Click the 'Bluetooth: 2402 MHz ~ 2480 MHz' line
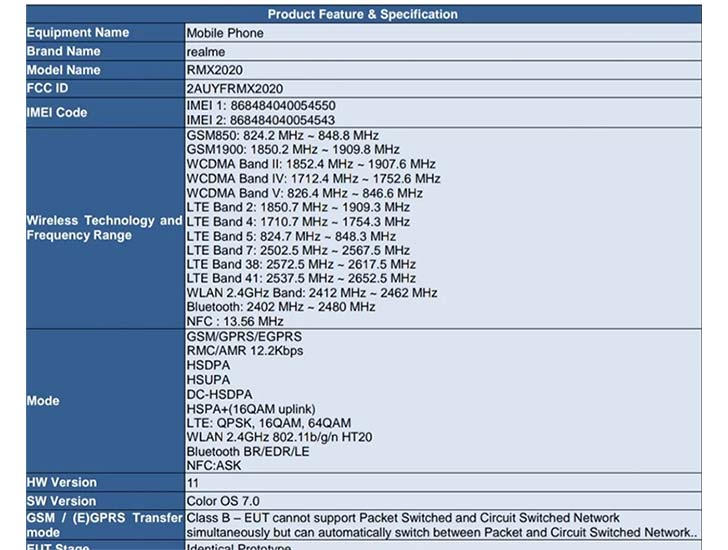728x550 pixels. (281, 307)
